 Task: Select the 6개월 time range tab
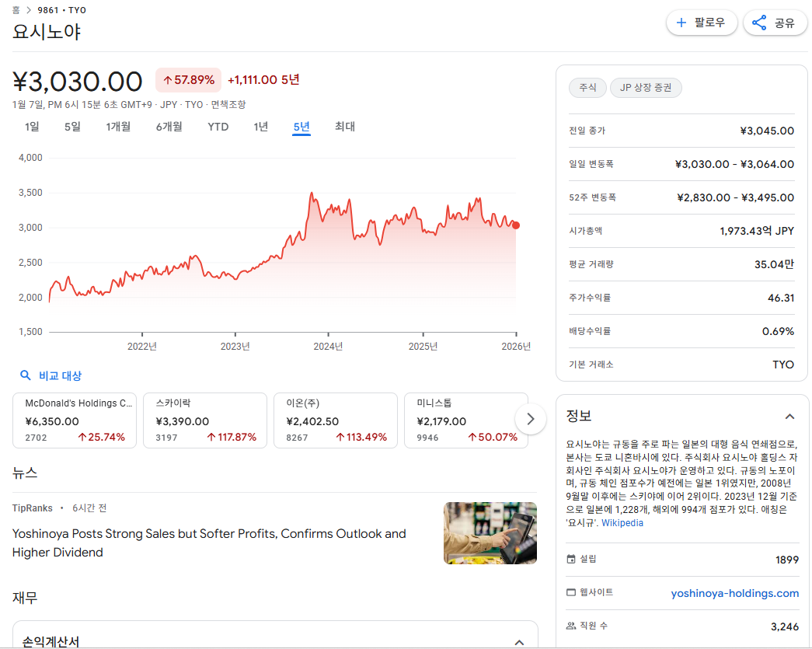(169, 127)
